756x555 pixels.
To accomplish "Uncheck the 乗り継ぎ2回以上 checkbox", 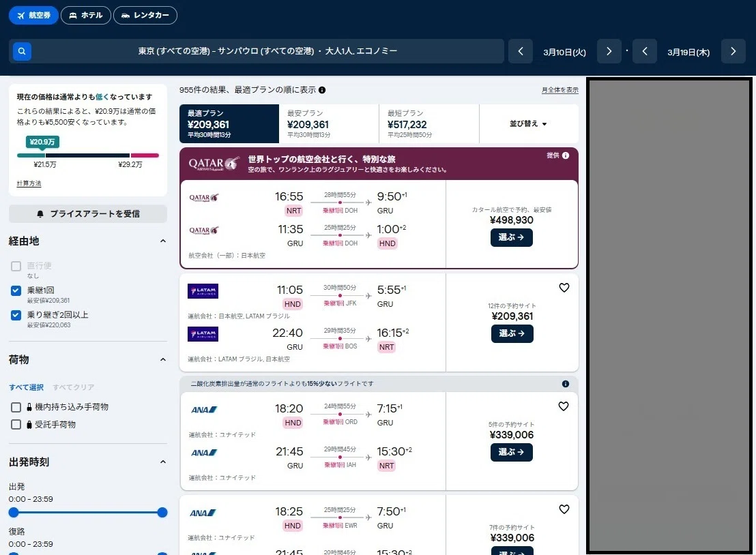I will [16, 315].
